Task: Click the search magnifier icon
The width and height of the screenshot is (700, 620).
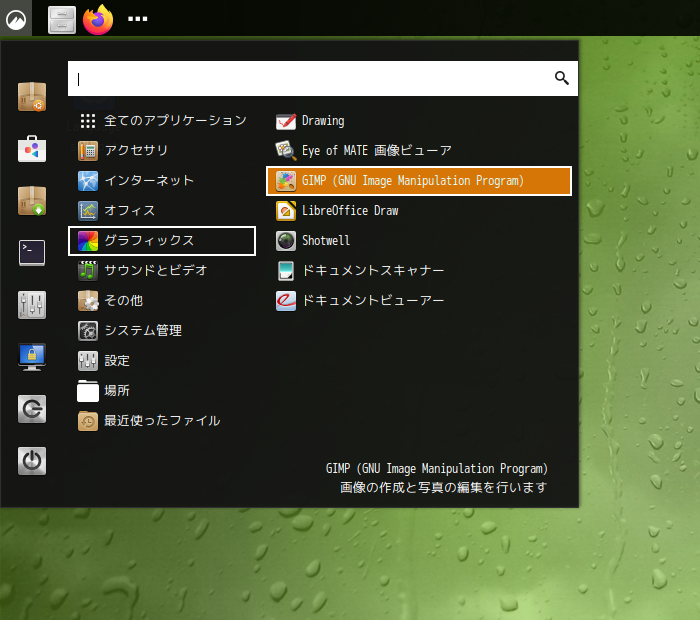Action: pos(562,78)
